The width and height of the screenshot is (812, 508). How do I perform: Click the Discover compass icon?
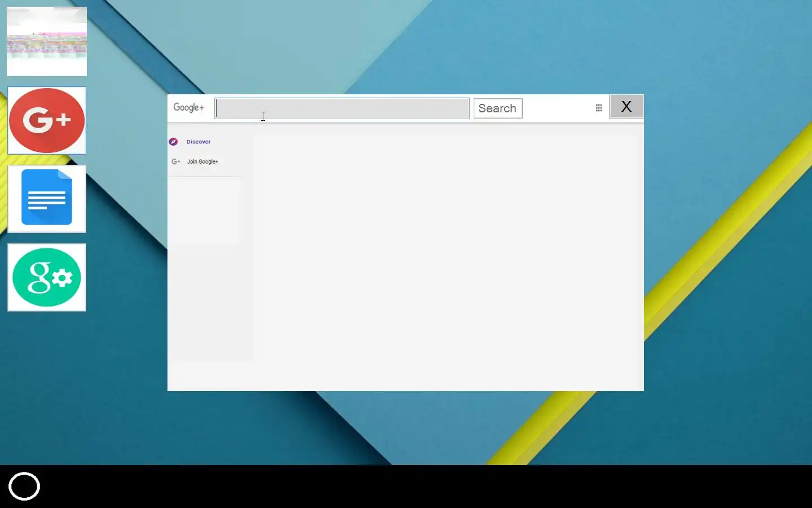[174, 142]
